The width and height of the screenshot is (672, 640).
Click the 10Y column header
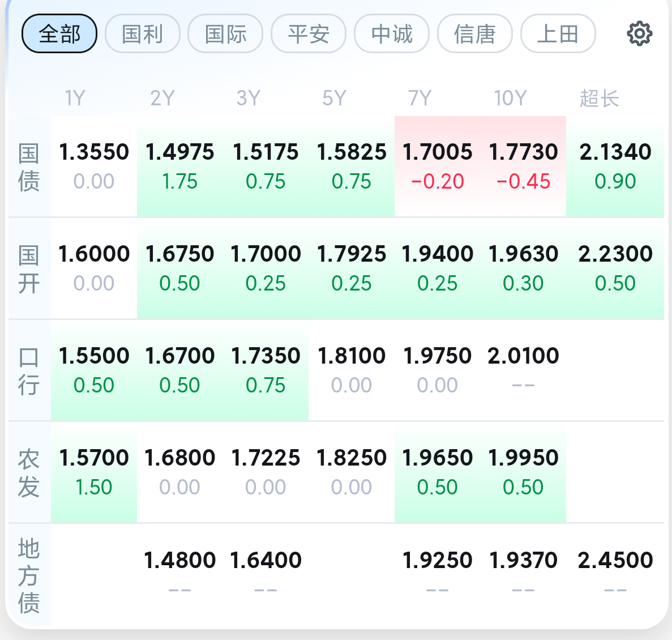point(510,99)
